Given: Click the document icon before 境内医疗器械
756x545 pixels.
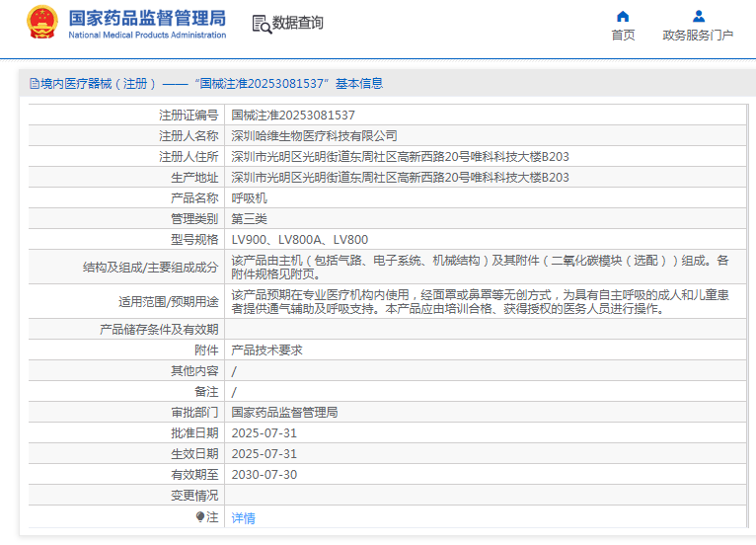Looking at the screenshot, I should point(35,84).
